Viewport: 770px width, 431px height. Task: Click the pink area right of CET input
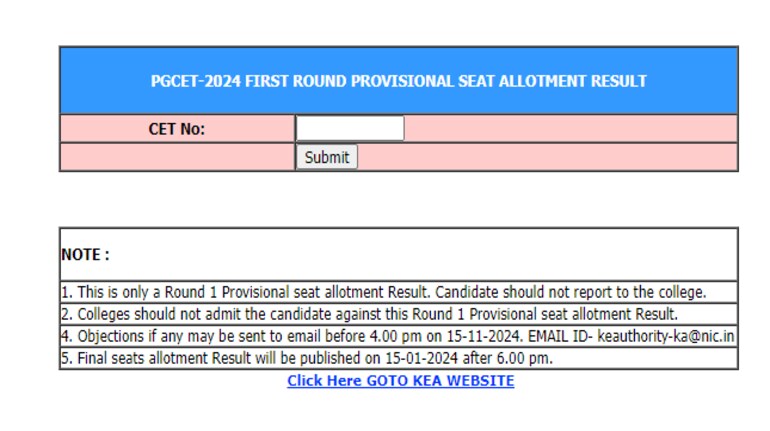[570, 129]
